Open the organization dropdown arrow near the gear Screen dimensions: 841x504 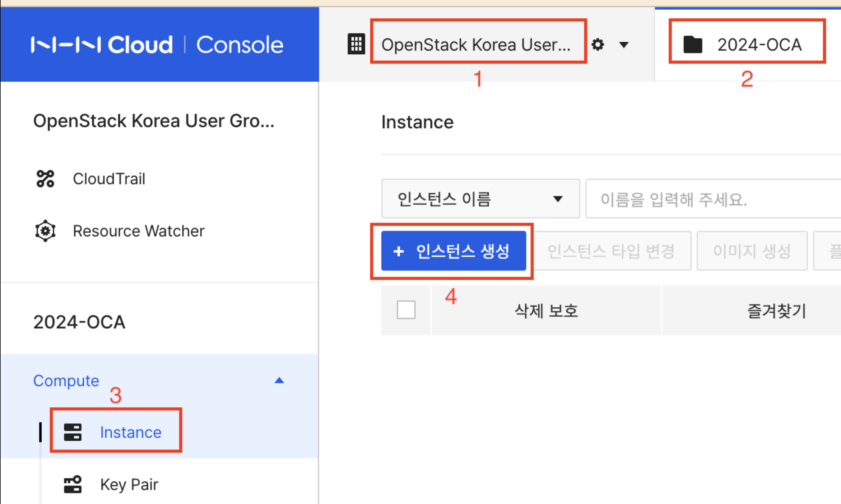624,44
